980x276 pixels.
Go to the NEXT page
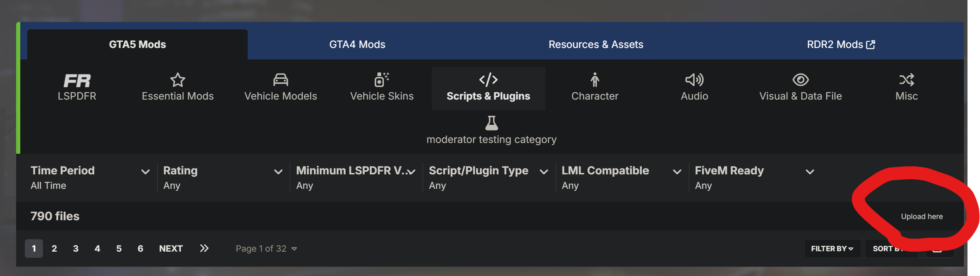171,248
